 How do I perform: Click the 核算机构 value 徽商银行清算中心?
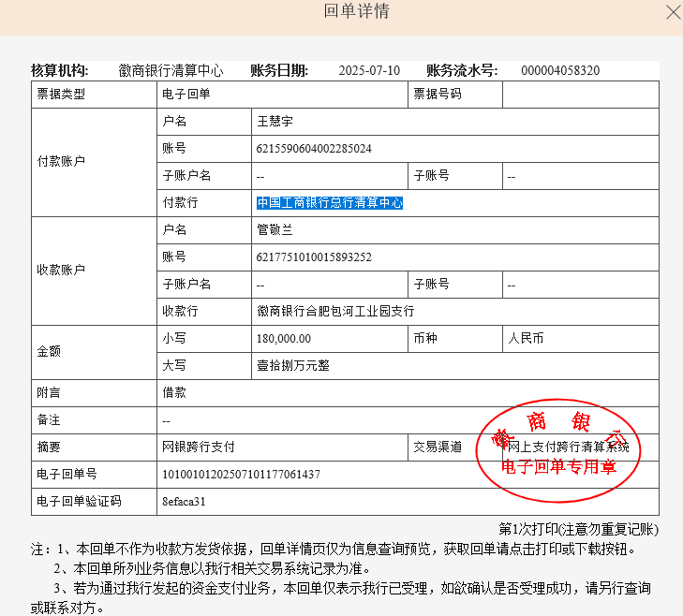pyautogui.click(x=171, y=71)
